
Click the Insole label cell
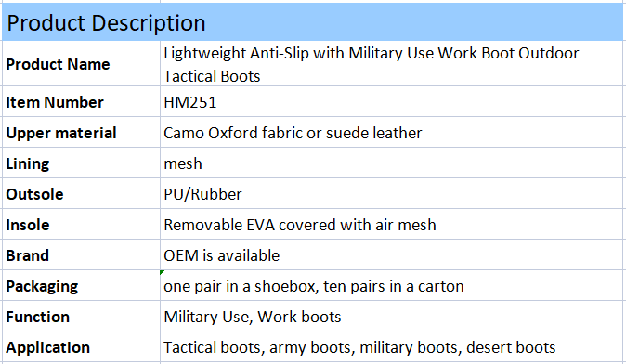(x=81, y=224)
